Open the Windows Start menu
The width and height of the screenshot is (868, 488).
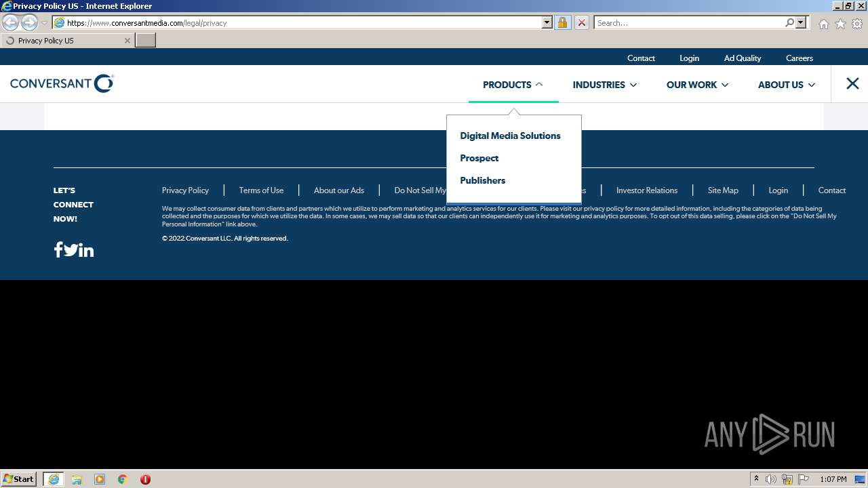tap(18, 479)
